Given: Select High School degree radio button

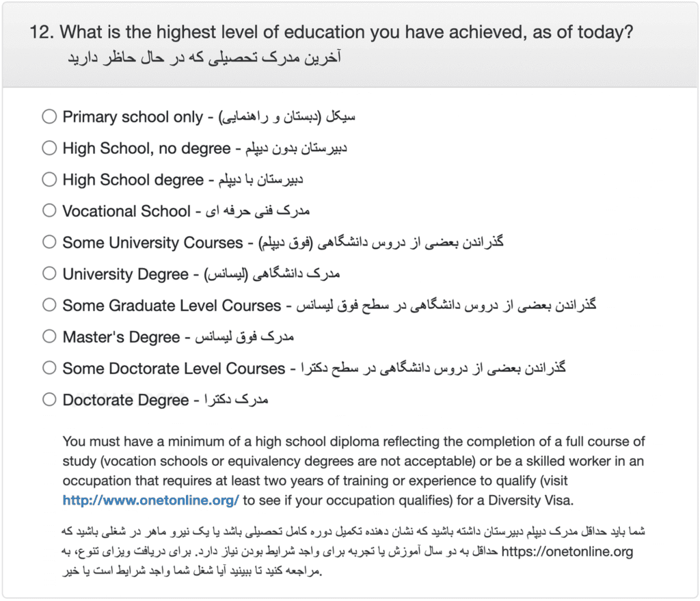Looking at the screenshot, I should coord(49,180).
